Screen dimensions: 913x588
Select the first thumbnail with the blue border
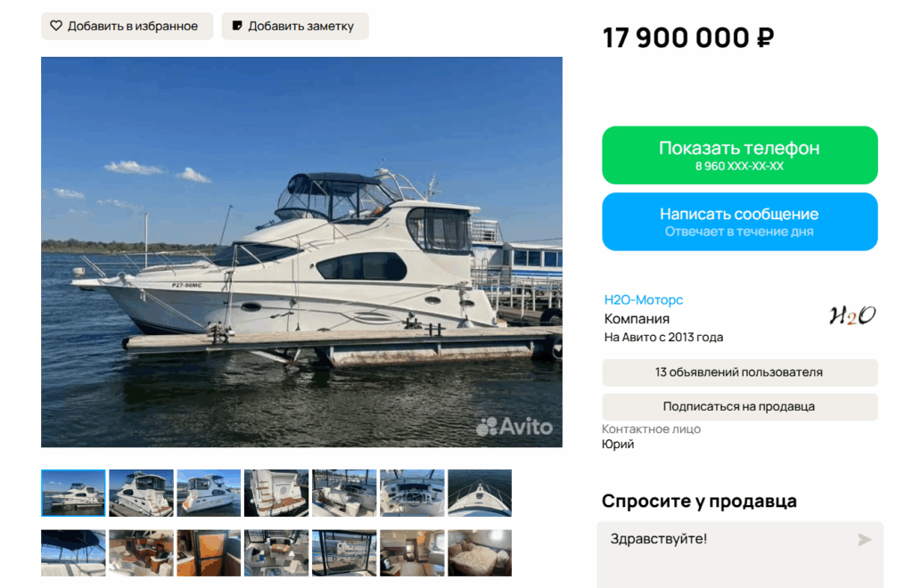click(73, 493)
